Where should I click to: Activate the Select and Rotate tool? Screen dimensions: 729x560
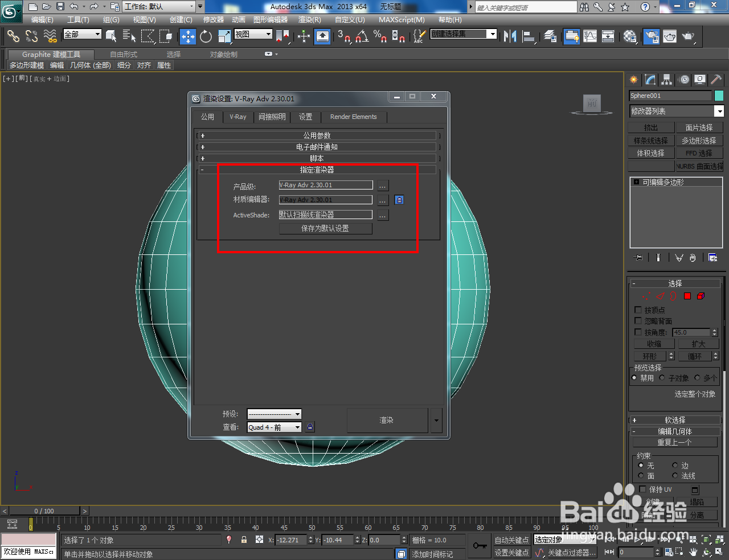point(206,36)
